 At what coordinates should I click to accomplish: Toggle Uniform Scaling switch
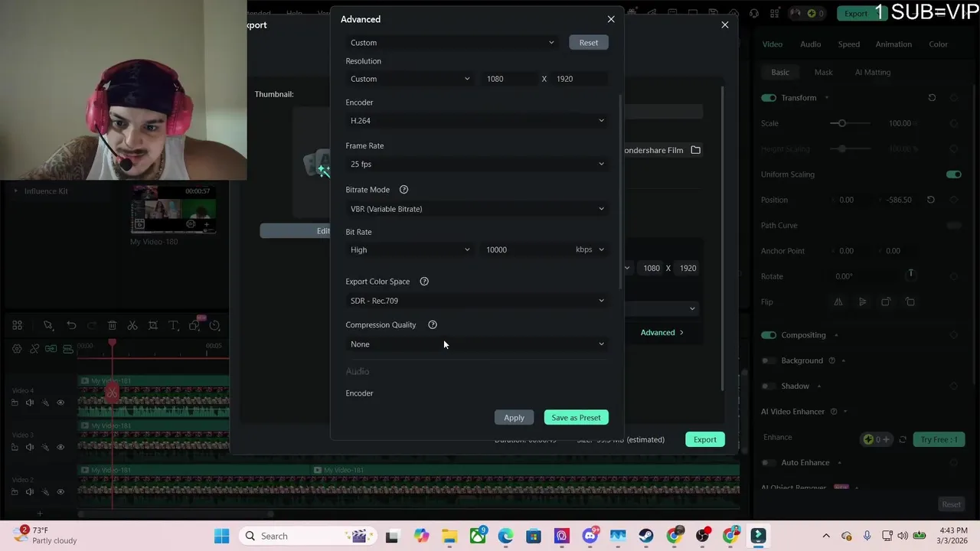point(953,174)
